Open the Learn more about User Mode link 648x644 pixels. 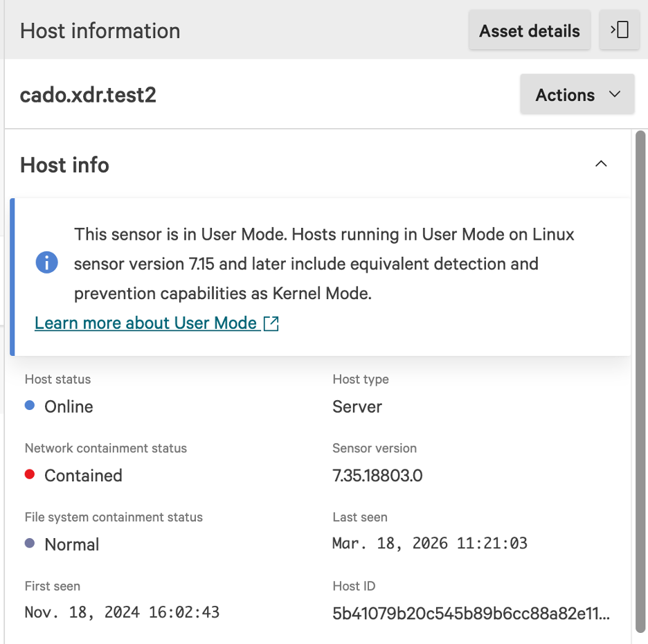146,323
